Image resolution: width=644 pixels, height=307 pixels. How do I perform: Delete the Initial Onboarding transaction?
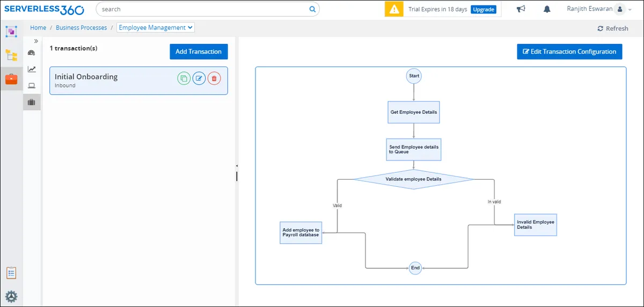[214, 79]
